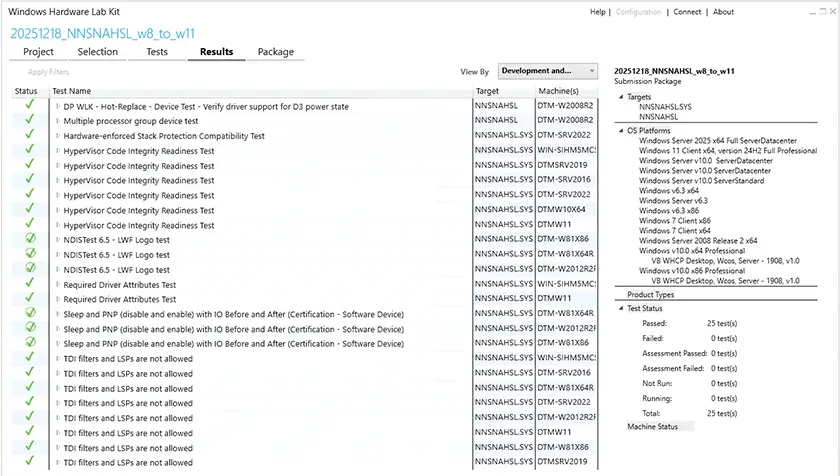Click pass checkmark for Multiple processor group test
Screen dimensions: 840x476
pos(29,119)
